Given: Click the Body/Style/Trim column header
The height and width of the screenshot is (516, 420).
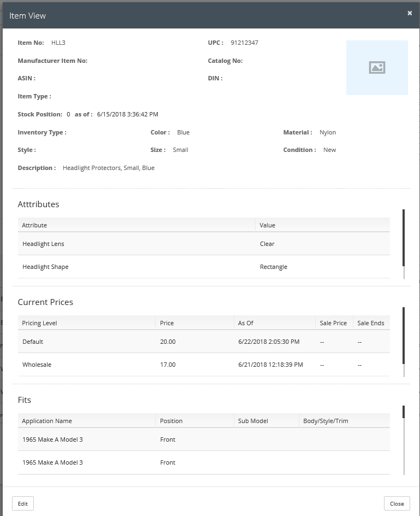Looking at the screenshot, I should [345, 421].
